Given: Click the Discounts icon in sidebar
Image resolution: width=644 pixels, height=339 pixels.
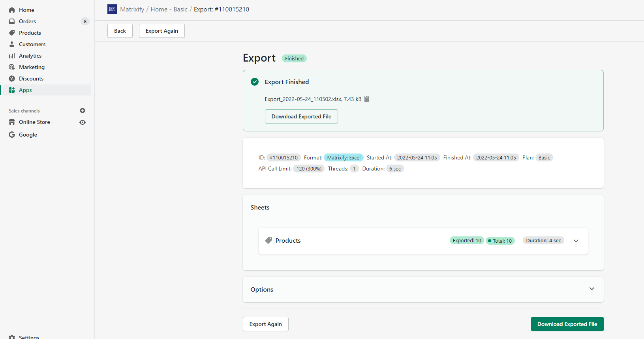Looking at the screenshot, I should (12, 79).
